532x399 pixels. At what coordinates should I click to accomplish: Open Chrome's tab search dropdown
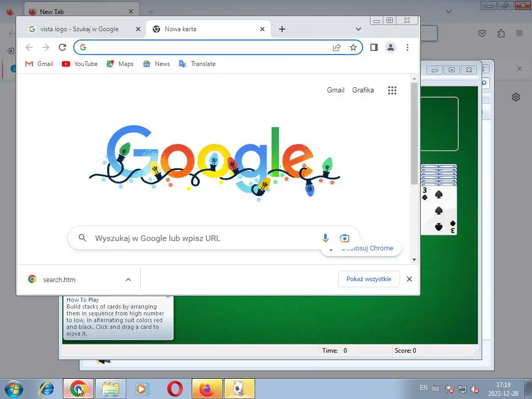pos(358,29)
